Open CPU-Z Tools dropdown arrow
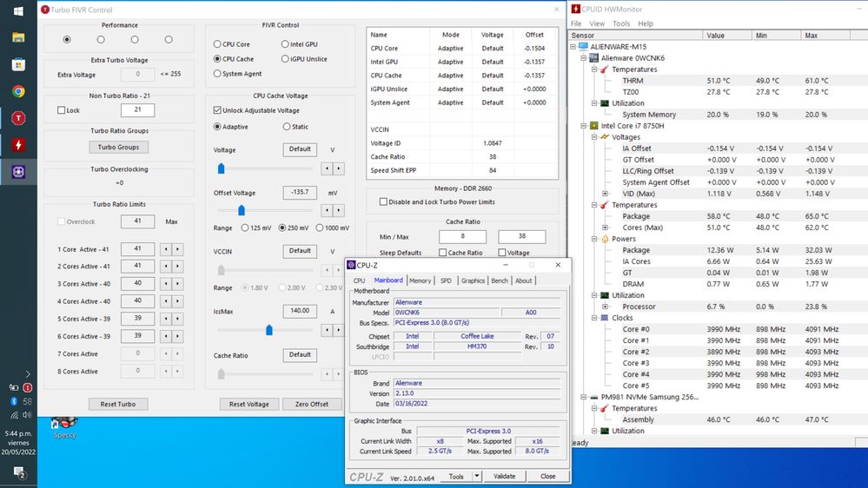This screenshot has height=488, width=868. (x=477, y=476)
